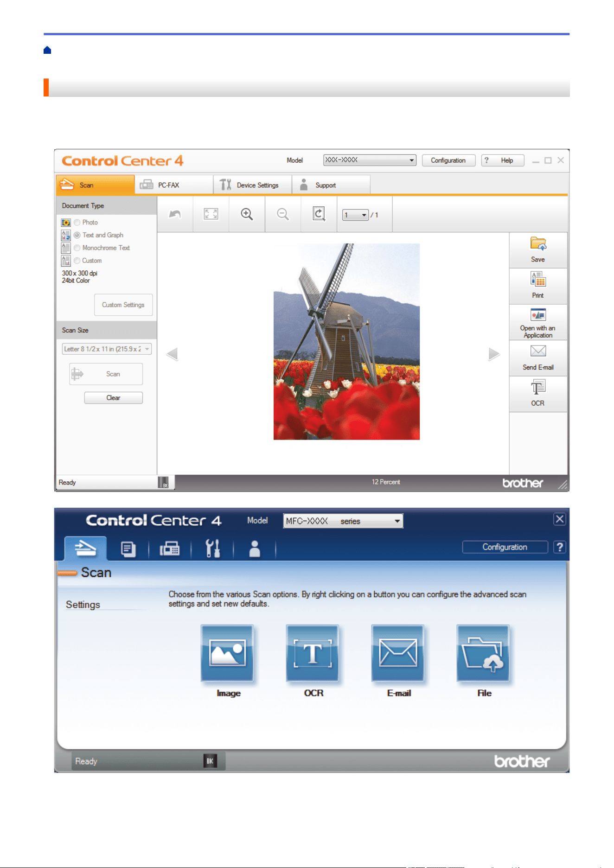Rotate the scanned image with the rotate icon
The image size is (614, 868).
[x=319, y=214]
